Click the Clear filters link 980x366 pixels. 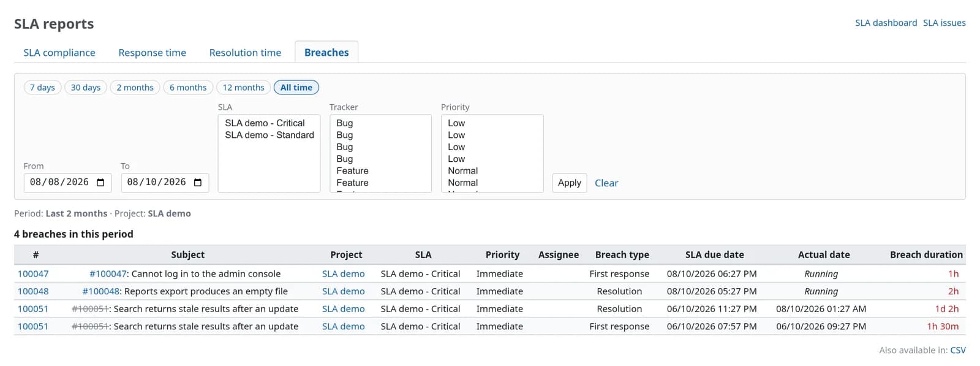pyautogui.click(x=606, y=183)
